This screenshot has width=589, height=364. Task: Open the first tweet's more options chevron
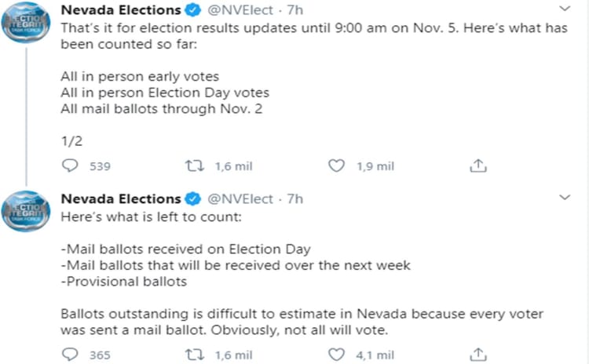coord(565,9)
